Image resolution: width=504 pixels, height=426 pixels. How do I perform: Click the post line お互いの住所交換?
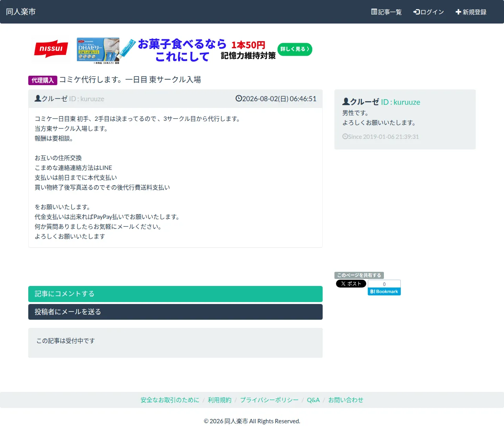[58, 158]
